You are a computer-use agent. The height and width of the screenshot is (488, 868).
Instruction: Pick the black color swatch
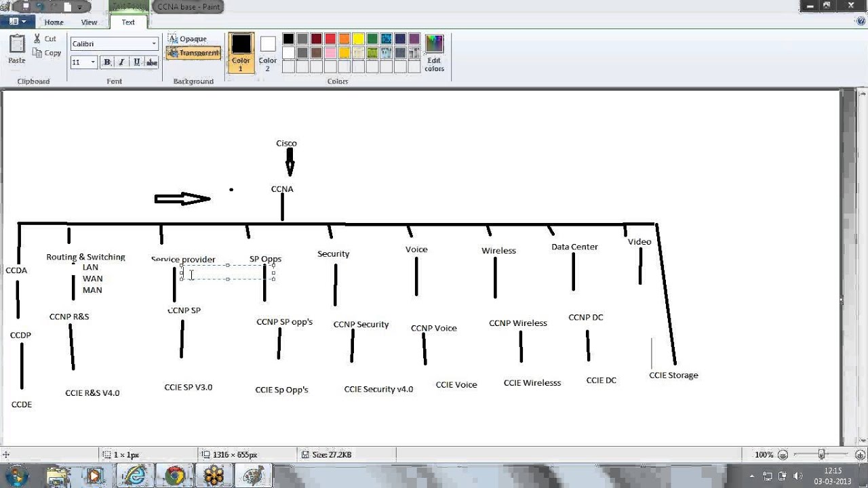[288, 39]
